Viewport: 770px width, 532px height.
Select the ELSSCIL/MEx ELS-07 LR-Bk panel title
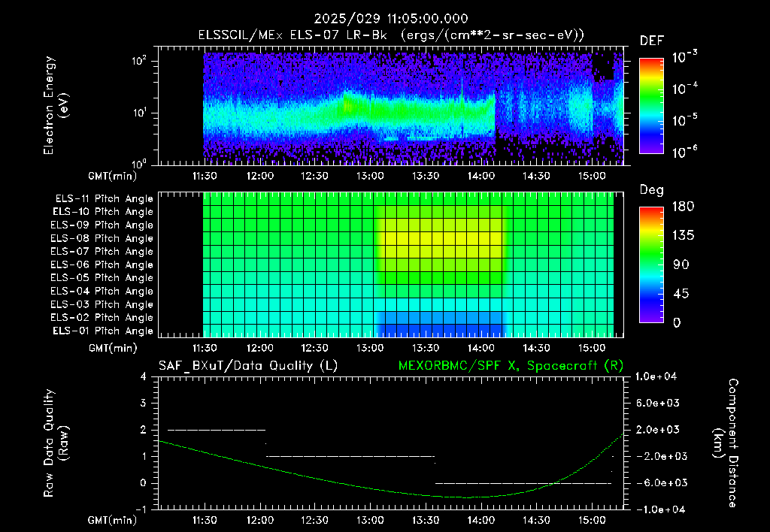coord(391,35)
